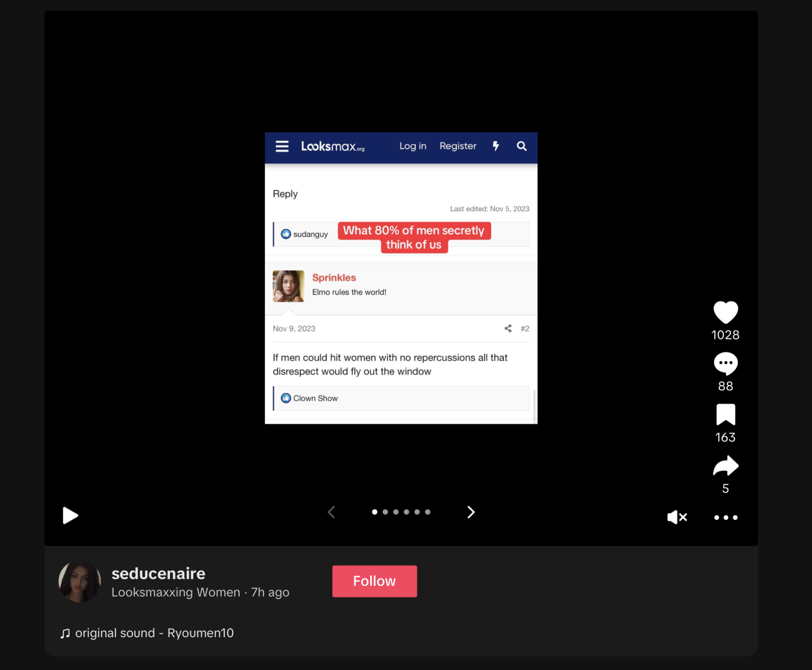
Task: Click Log in on Looksmax header
Action: (413, 146)
